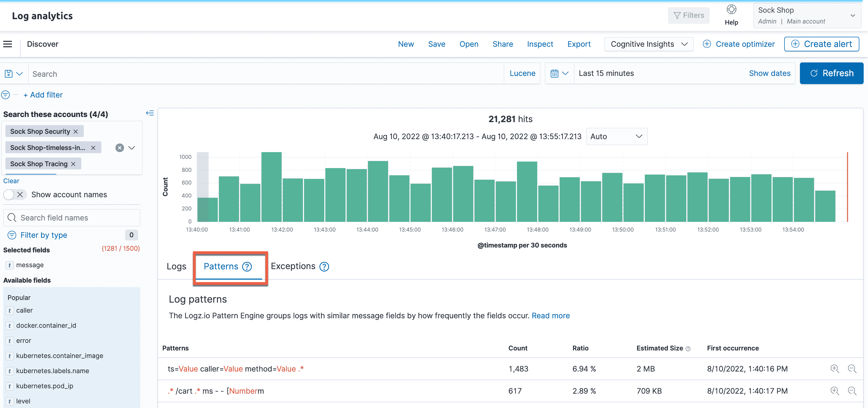Expand the Cognitive Insights dropdown

coord(649,44)
